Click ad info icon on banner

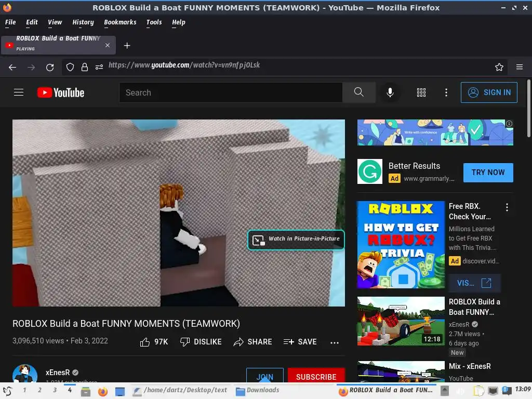(509, 124)
